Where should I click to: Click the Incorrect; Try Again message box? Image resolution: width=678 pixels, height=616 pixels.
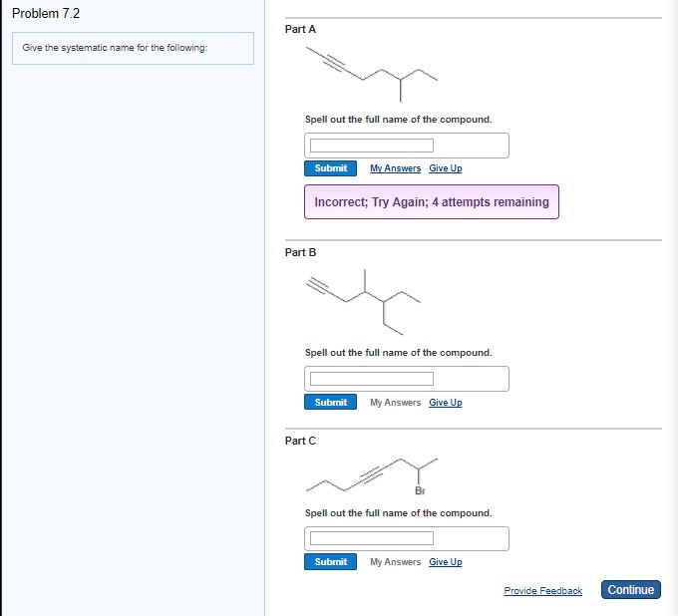431,201
